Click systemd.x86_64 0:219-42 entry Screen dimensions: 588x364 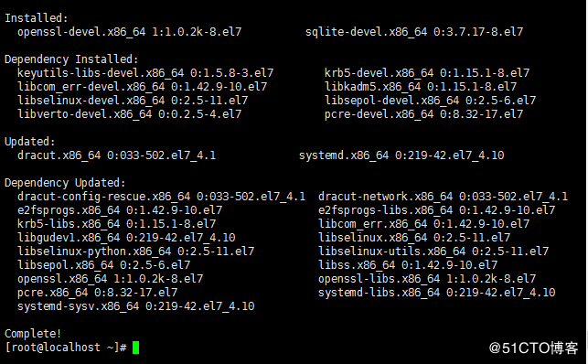point(401,155)
